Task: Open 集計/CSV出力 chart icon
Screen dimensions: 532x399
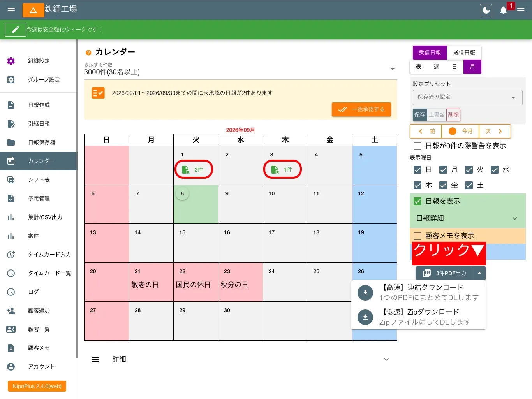Action: [11, 217]
